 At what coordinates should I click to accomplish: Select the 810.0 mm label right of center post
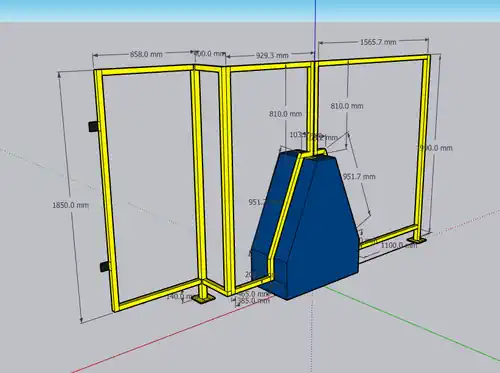(347, 106)
